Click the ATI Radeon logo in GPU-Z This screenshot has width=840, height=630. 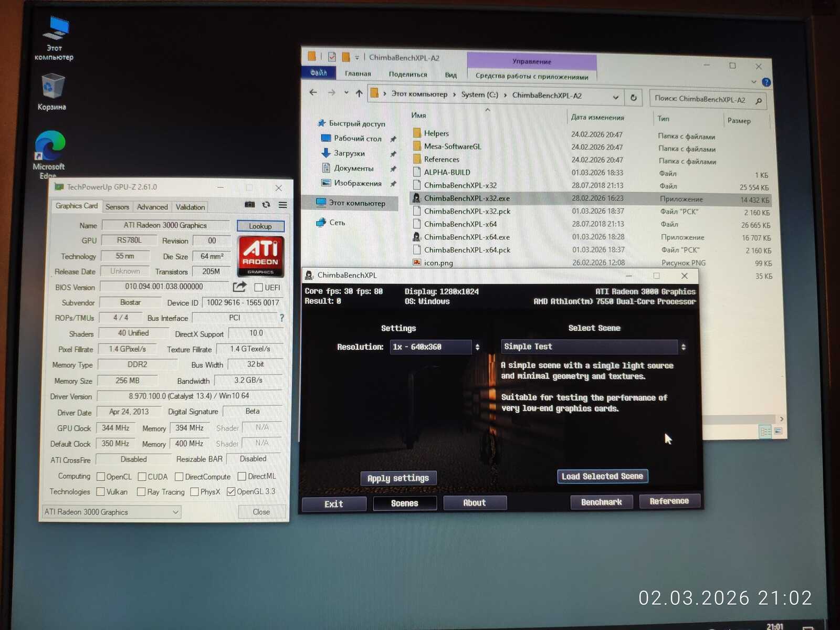tap(260, 256)
